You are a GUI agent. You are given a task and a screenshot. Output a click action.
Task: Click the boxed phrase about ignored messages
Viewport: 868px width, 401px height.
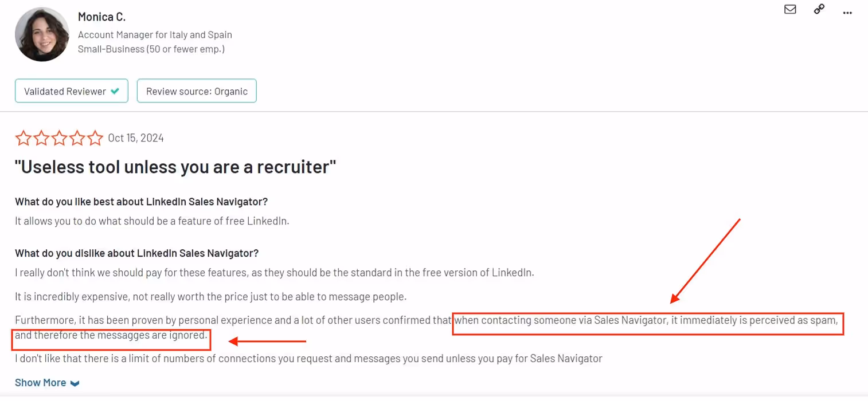(x=111, y=336)
